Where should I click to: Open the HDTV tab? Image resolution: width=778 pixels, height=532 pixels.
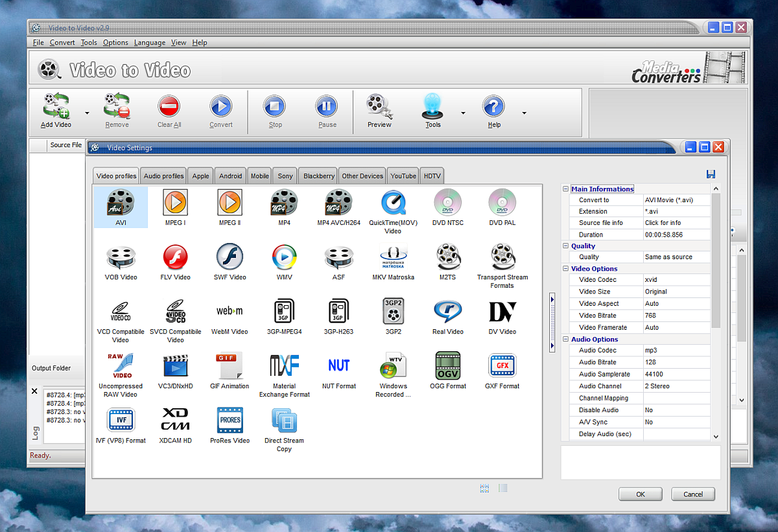[432, 176]
